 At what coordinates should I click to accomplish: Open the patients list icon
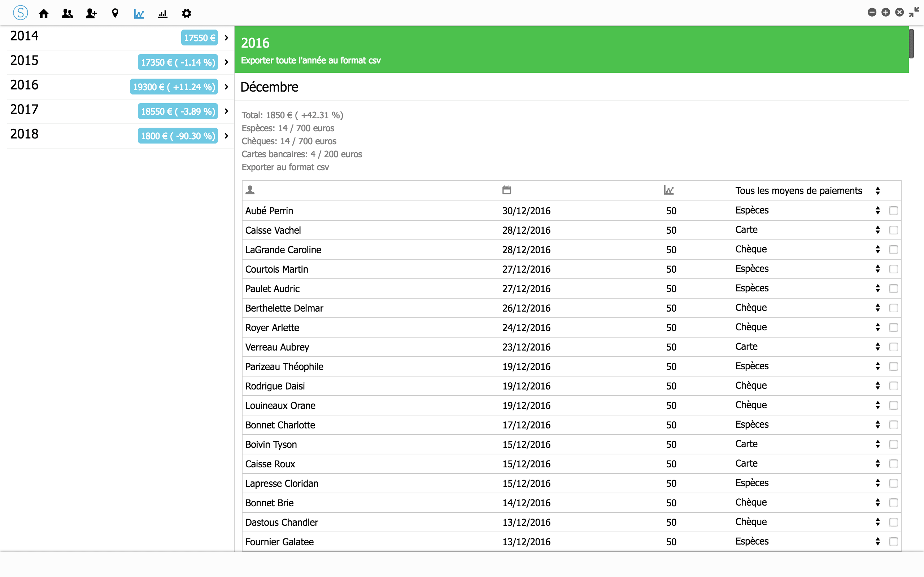click(x=67, y=14)
